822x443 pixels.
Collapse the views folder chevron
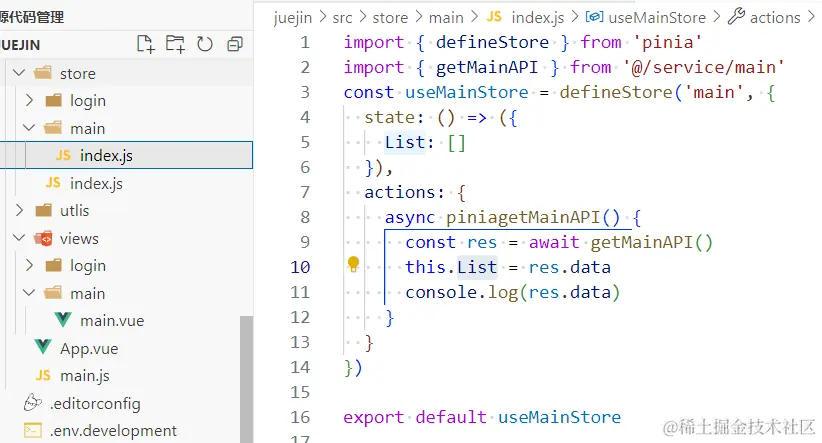tap(19, 238)
